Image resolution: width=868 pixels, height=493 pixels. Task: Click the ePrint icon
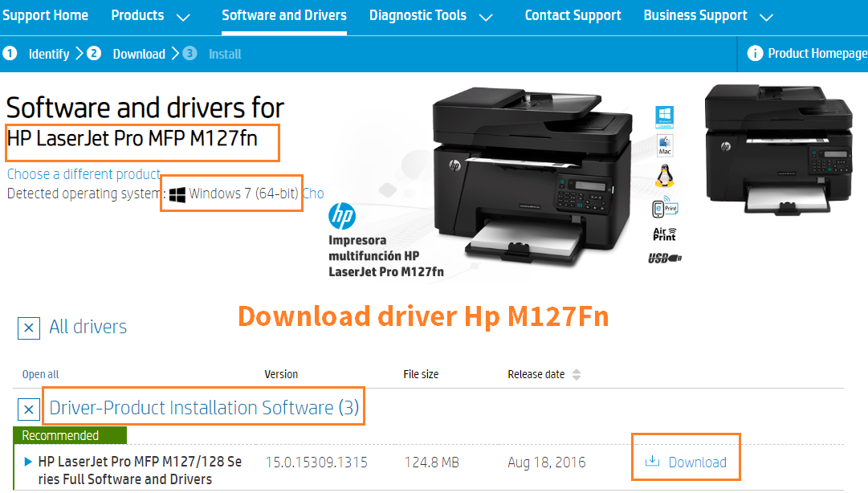(x=665, y=207)
